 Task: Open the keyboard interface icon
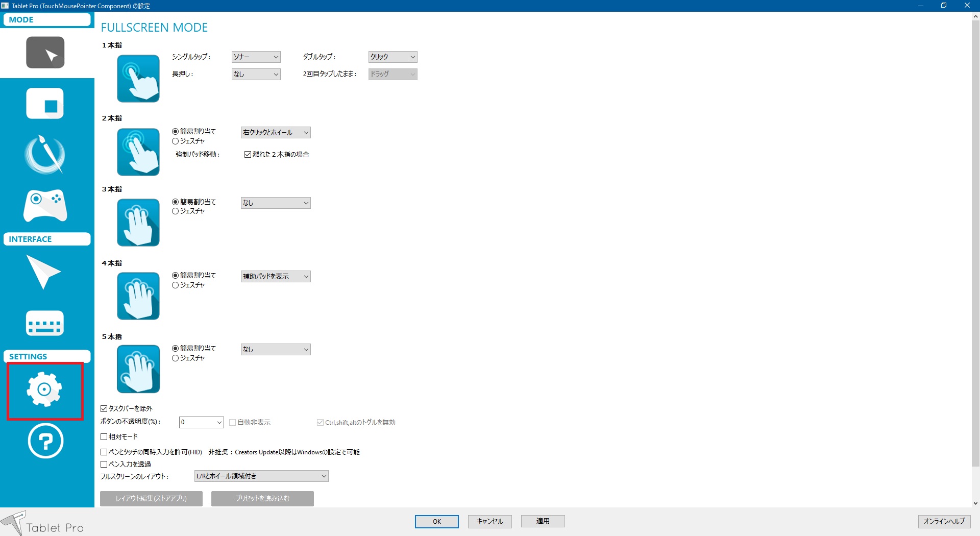45,323
